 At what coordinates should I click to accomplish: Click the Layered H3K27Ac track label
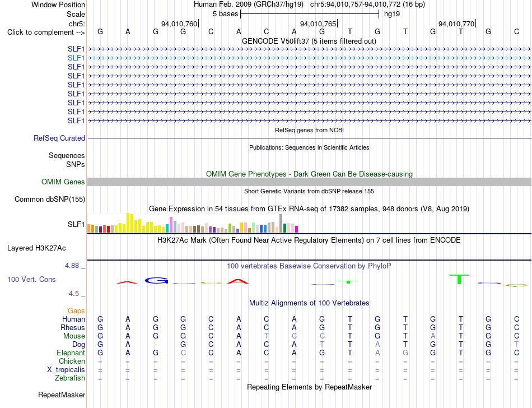[36, 248]
